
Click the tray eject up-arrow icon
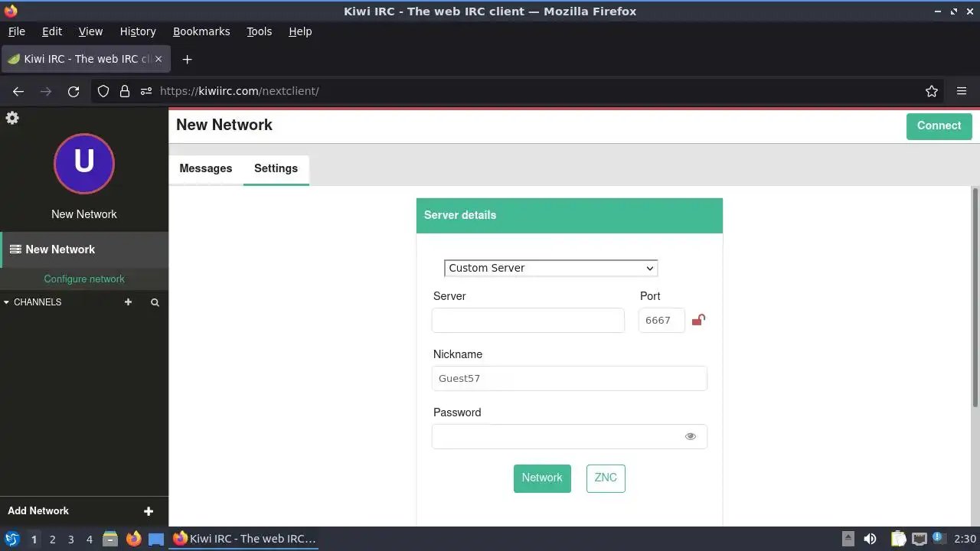point(848,539)
